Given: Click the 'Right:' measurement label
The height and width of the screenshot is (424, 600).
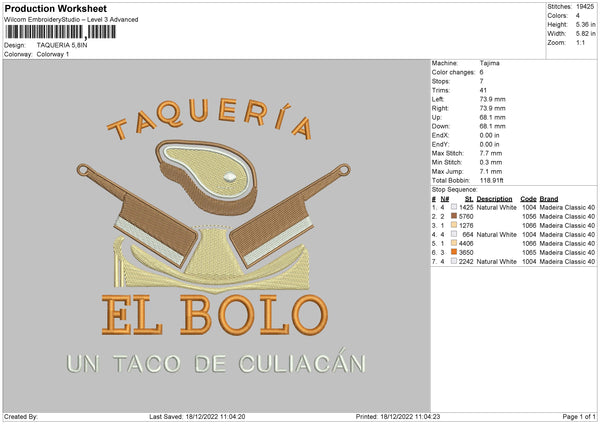Looking at the screenshot, I should [x=440, y=108].
